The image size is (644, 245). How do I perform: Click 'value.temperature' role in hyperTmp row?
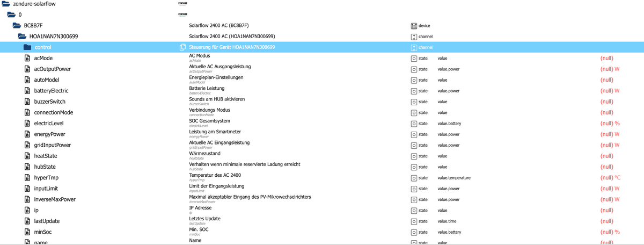454,178
